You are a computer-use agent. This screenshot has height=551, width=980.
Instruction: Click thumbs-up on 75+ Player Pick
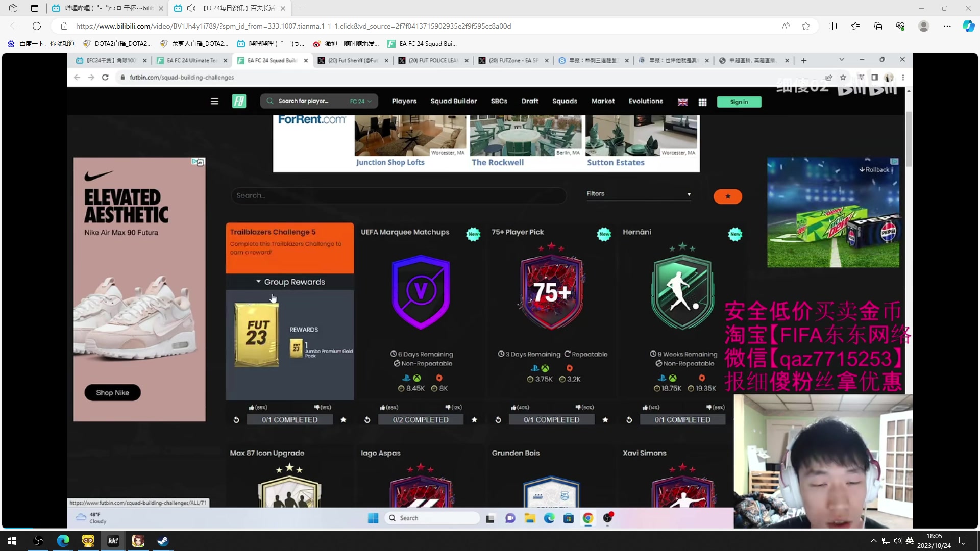click(513, 407)
